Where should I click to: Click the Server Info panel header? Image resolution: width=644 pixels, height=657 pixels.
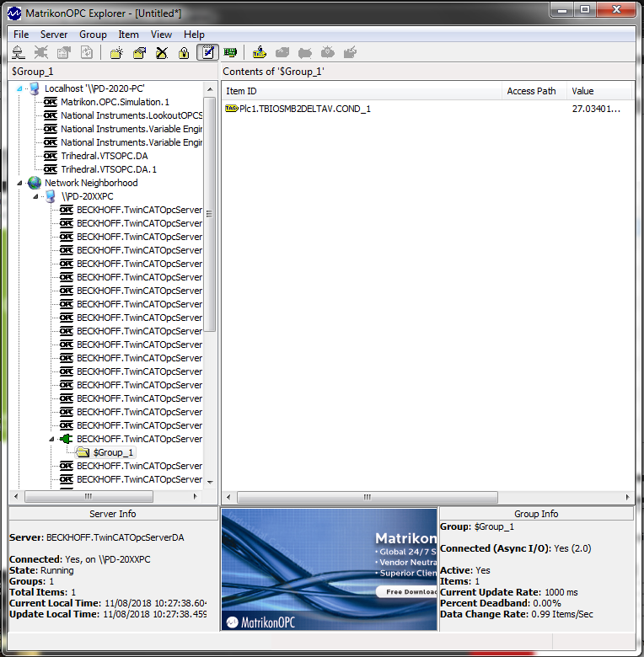[113, 514]
